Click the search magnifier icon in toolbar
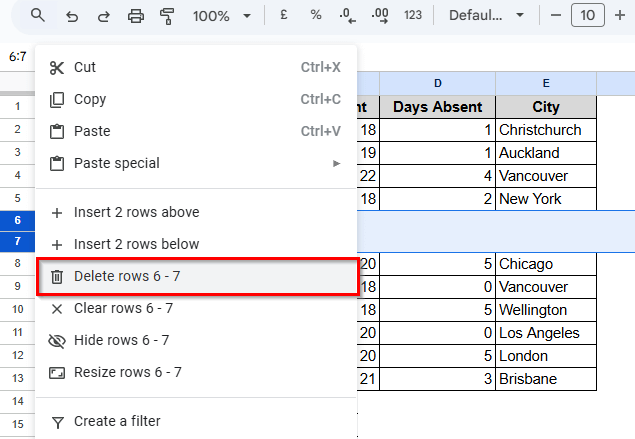 [x=38, y=16]
